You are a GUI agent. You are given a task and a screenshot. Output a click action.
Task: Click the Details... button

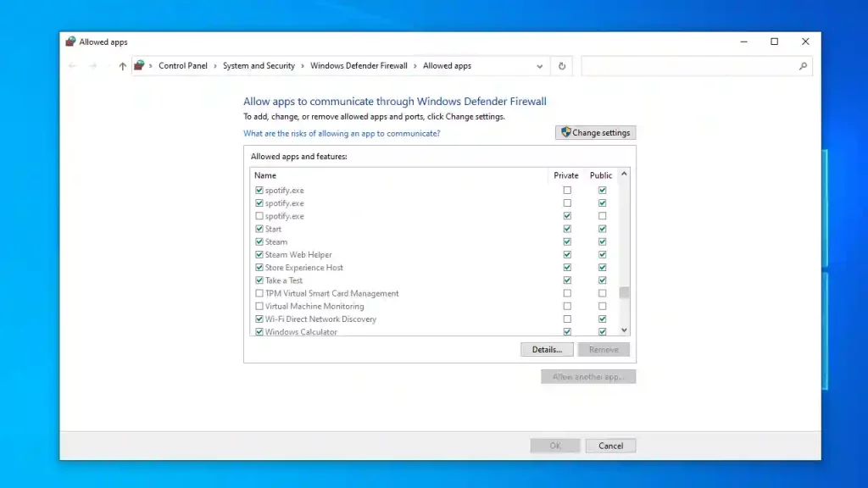click(x=547, y=350)
